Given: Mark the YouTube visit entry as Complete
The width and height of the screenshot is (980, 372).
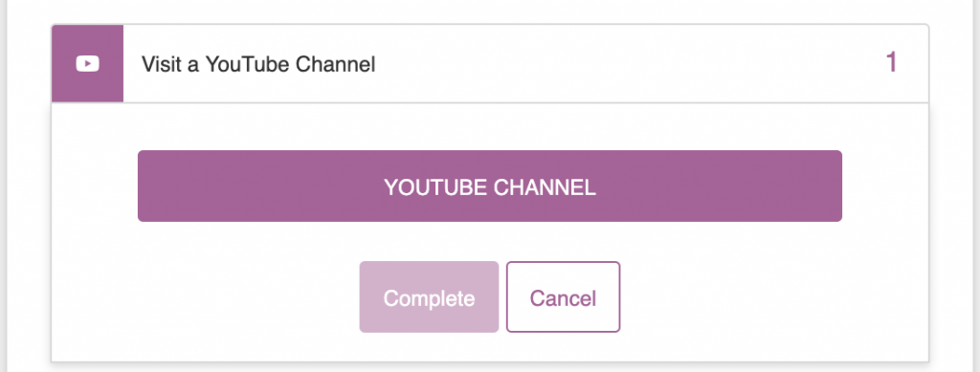Looking at the screenshot, I should (429, 297).
